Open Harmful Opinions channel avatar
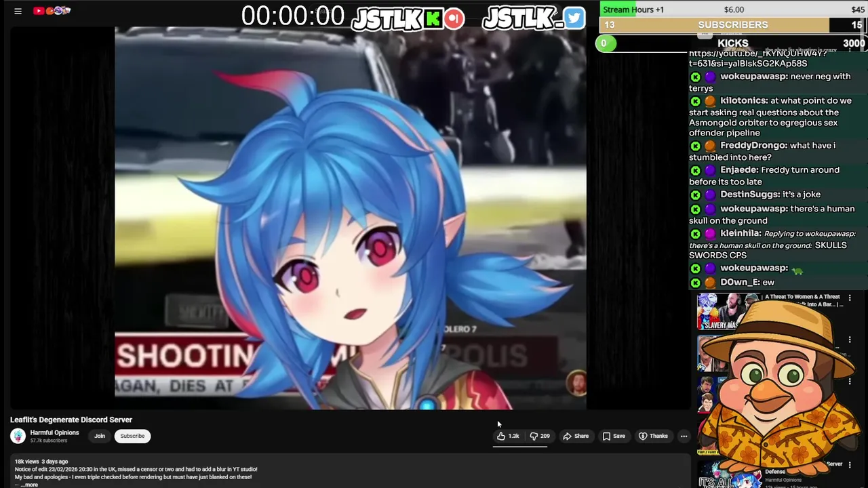 pos(18,436)
